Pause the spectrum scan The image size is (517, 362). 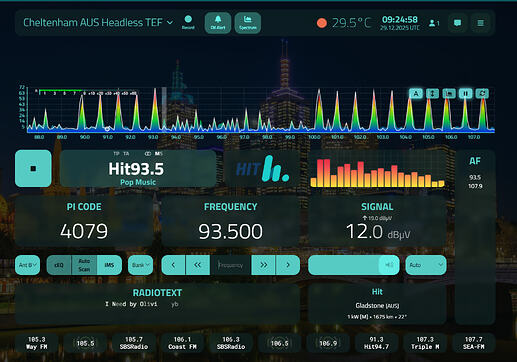click(466, 94)
